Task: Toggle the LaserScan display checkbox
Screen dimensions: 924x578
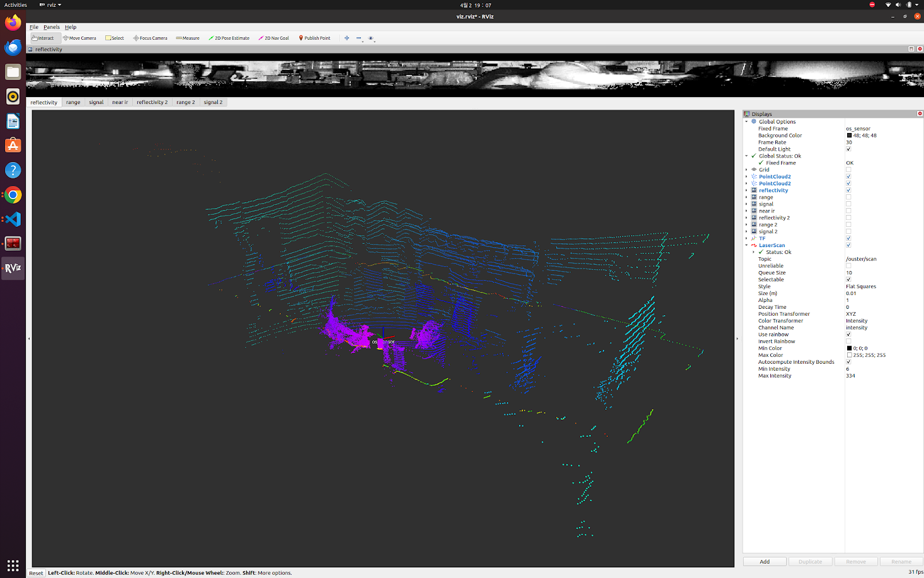Action: pyautogui.click(x=848, y=245)
